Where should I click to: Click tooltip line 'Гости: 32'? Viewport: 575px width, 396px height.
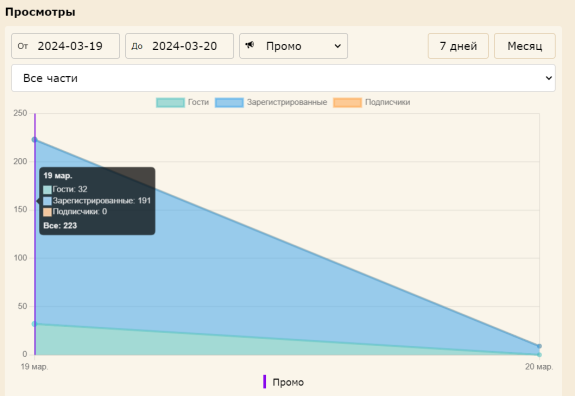pos(65,189)
